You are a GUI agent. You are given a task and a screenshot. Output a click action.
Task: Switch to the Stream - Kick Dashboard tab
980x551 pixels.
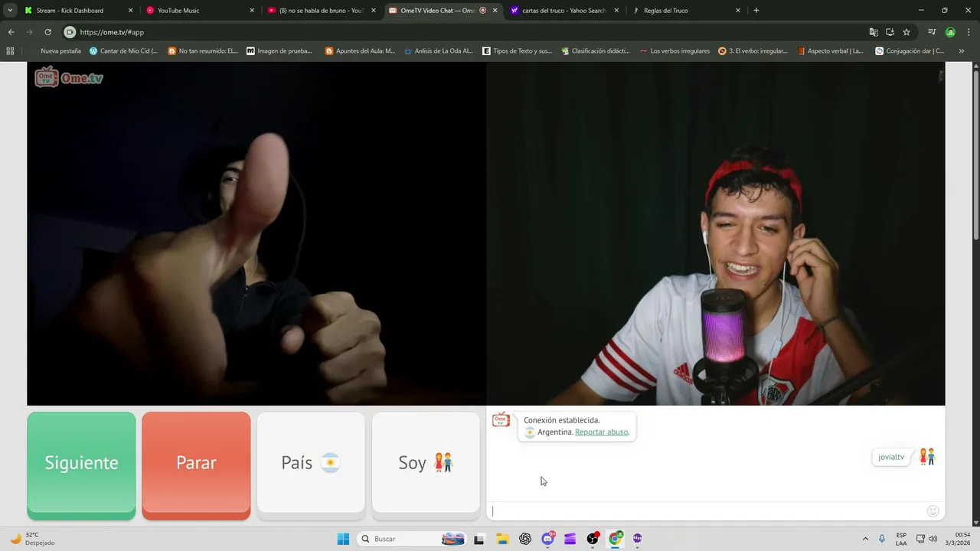pos(78,11)
